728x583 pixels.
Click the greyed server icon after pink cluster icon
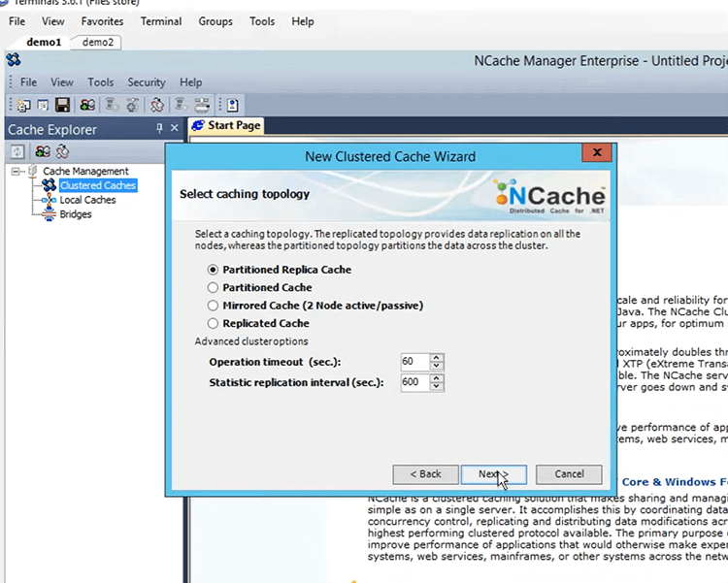click(x=182, y=106)
